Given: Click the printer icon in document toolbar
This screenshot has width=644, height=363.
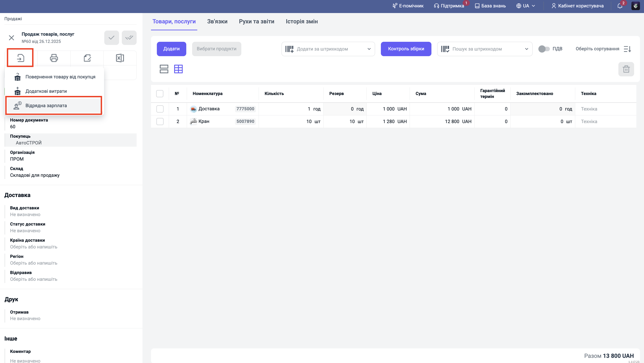Looking at the screenshot, I should pos(54,58).
